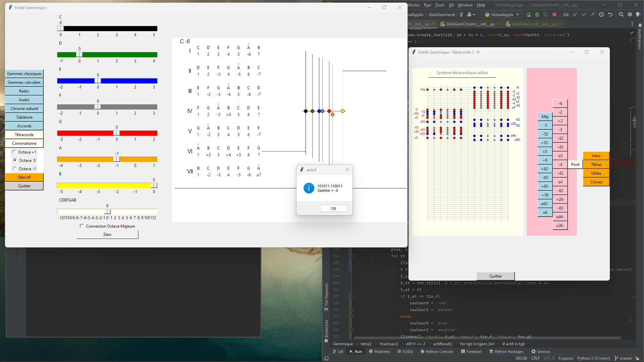The width and height of the screenshot is (644, 362).
Task: Click the Clones button in Tétracorde window
Action: point(596,182)
